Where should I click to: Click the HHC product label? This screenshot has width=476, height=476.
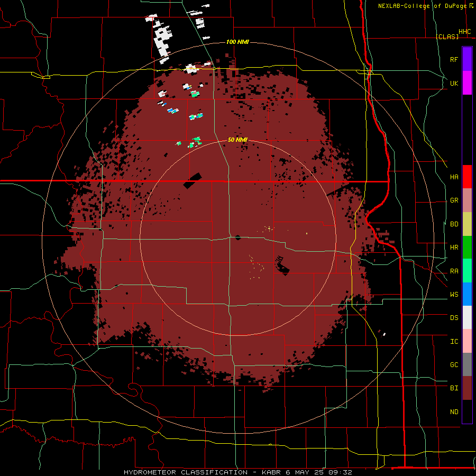pos(464,32)
